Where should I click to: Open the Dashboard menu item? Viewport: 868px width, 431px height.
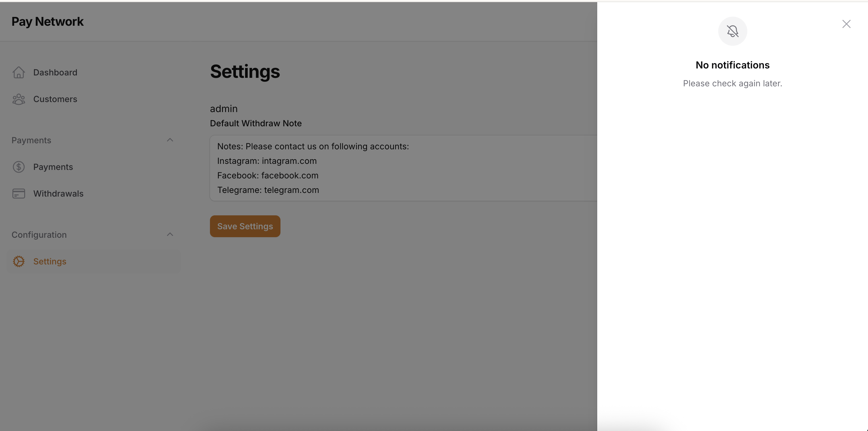pyautogui.click(x=55, y=72)
